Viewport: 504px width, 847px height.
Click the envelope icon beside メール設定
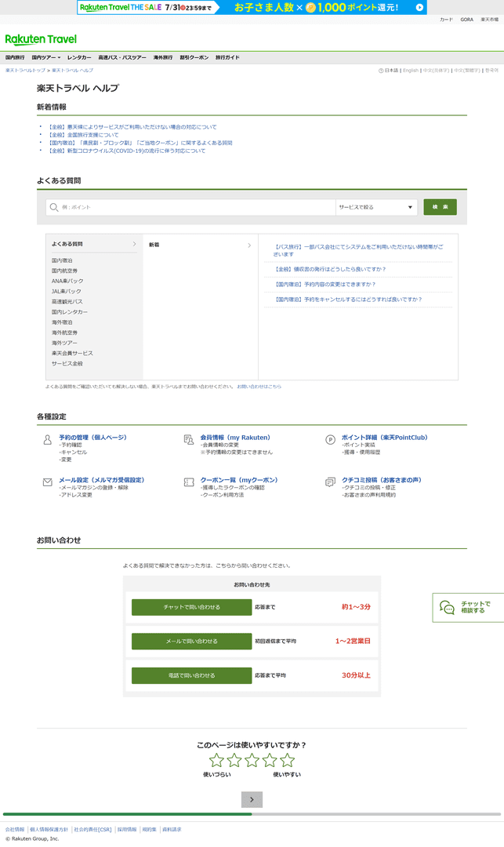click(x=48, y=482)
